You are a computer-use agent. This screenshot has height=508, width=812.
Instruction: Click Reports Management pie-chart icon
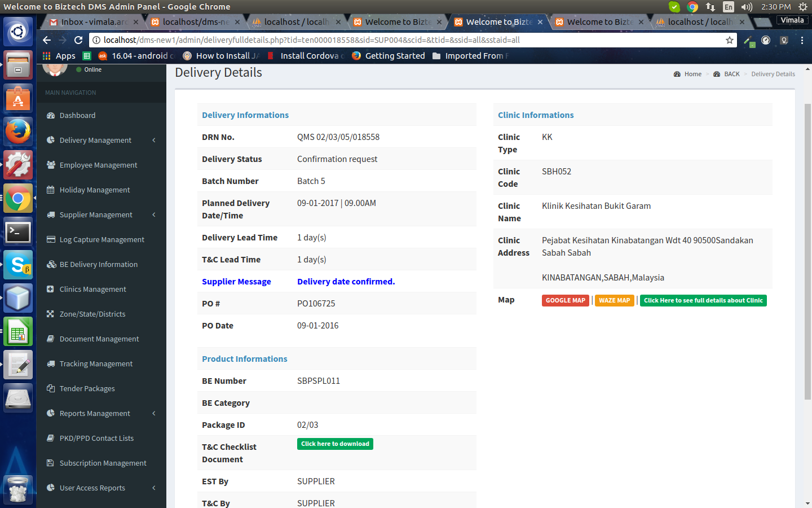pos(51,413)
